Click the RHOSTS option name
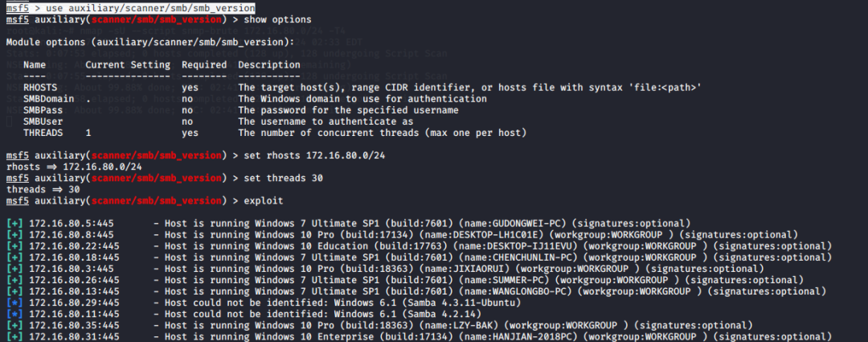This screenshot has height=342, width=868. point(40,88)
